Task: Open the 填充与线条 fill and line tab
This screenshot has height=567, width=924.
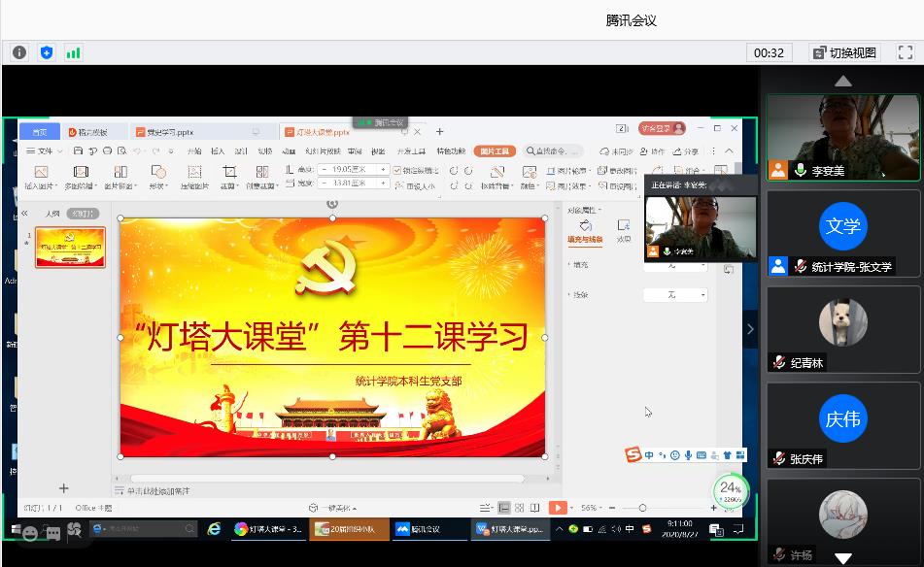Action: coord(585,231)
